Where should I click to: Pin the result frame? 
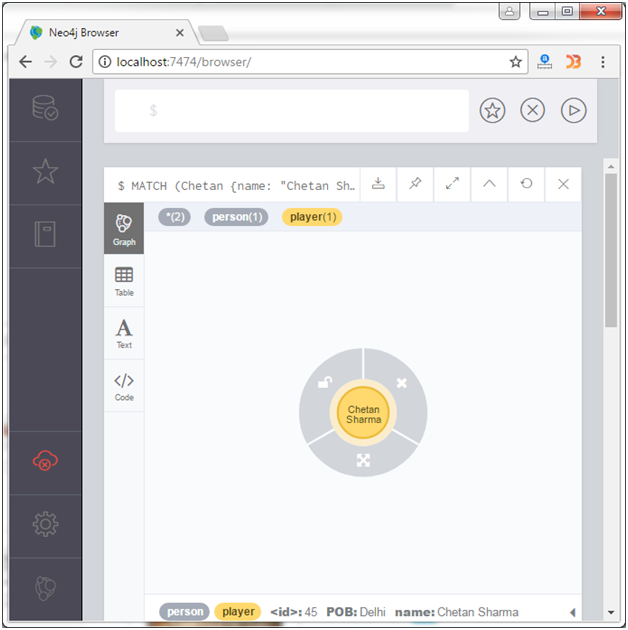415,184
